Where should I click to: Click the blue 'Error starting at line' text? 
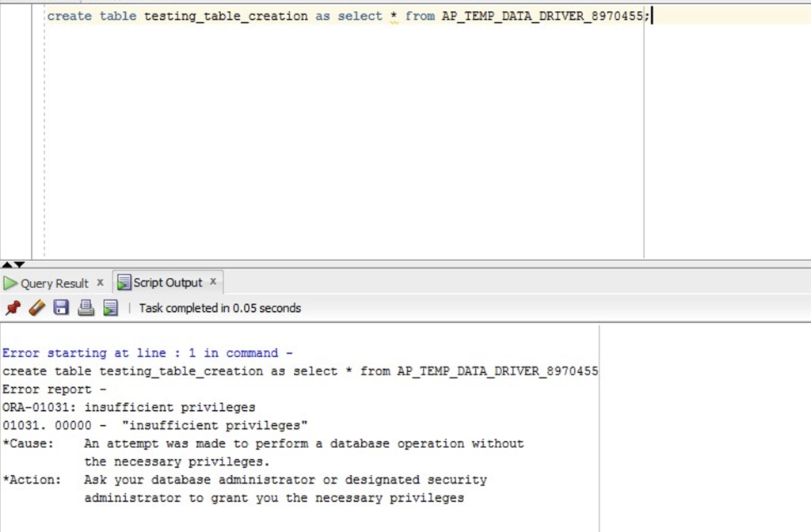point(147,353)
